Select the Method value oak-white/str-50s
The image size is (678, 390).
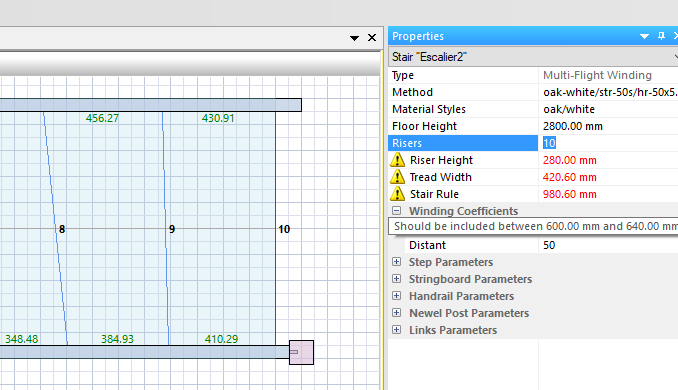(610, 92)
